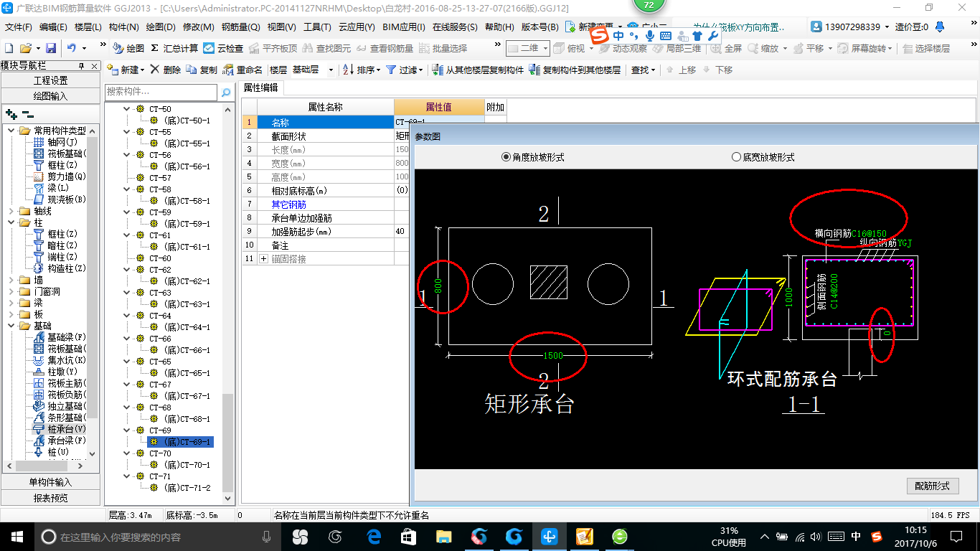Open File Explorer from taskbar

click(444, 536)
